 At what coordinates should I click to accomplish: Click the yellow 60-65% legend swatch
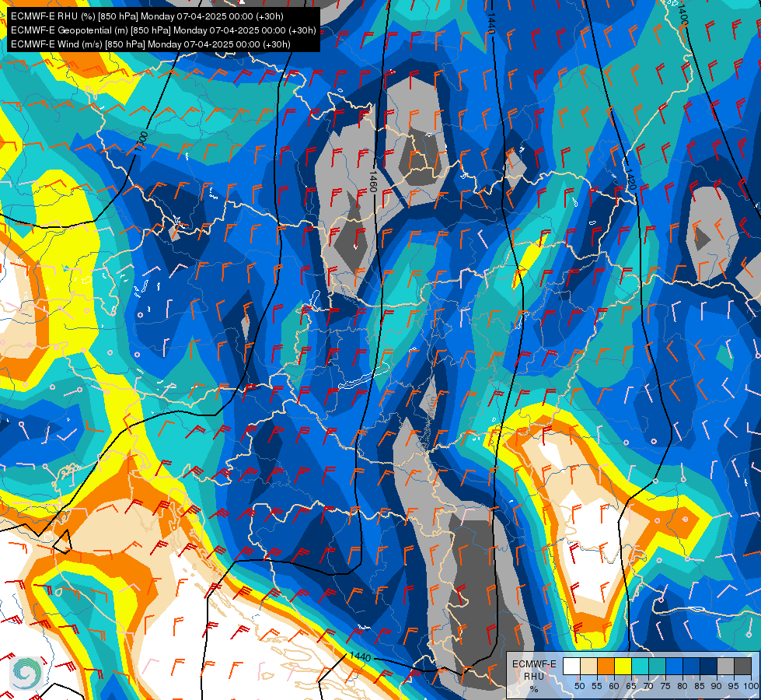pyautogui.click(x=623, y=667)
